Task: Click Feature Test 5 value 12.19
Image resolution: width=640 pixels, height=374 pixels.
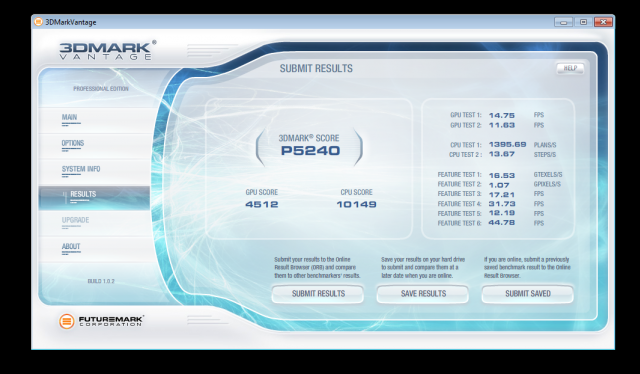Action: click(502, 213)
